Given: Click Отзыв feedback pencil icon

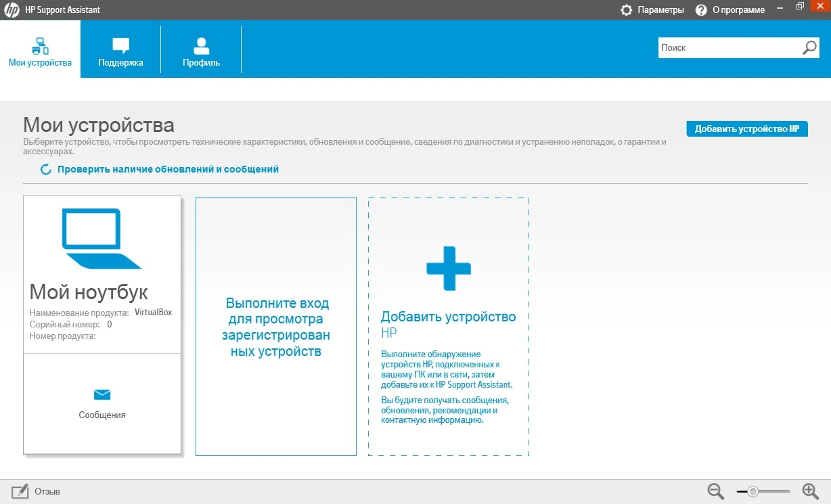Looking at the screenshot, I should (20, 491).
